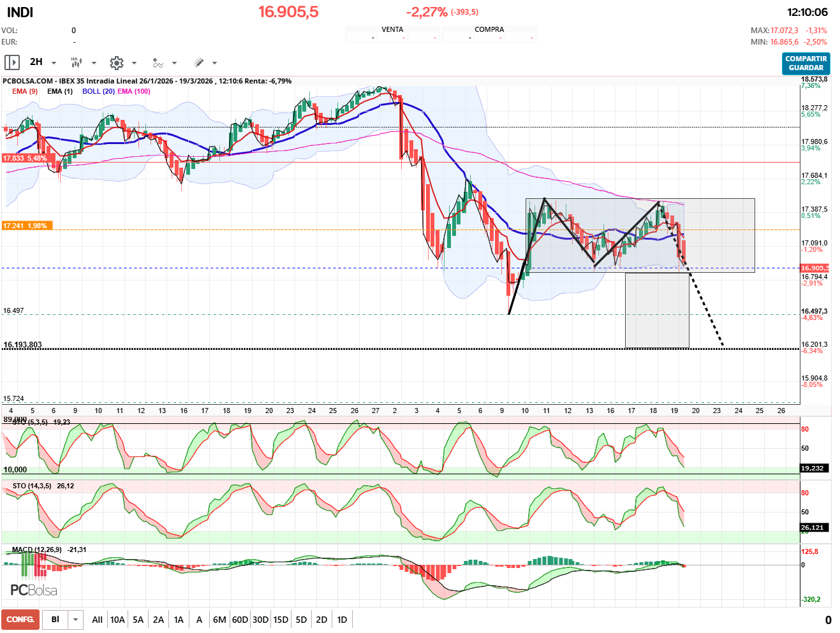Viewport: 840px width, 633px height.
Task: Click the 17.833 red price level tag
Action: tap(25, 158)
